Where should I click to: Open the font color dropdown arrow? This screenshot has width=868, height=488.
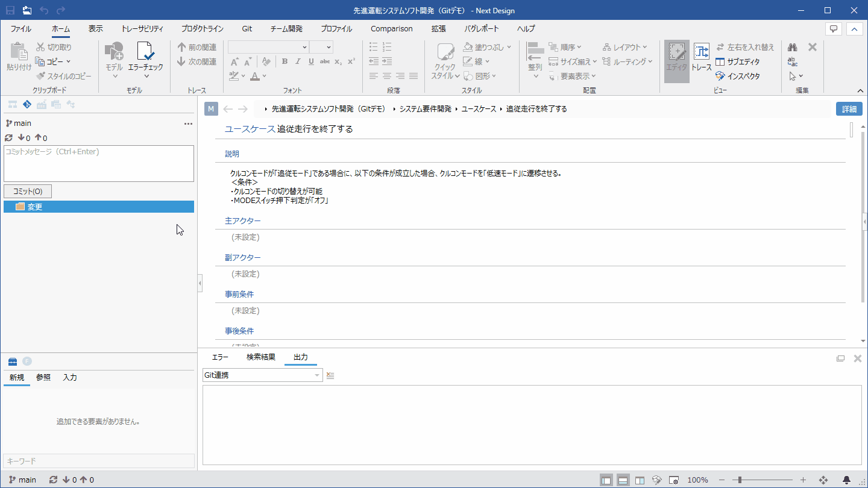264,76
